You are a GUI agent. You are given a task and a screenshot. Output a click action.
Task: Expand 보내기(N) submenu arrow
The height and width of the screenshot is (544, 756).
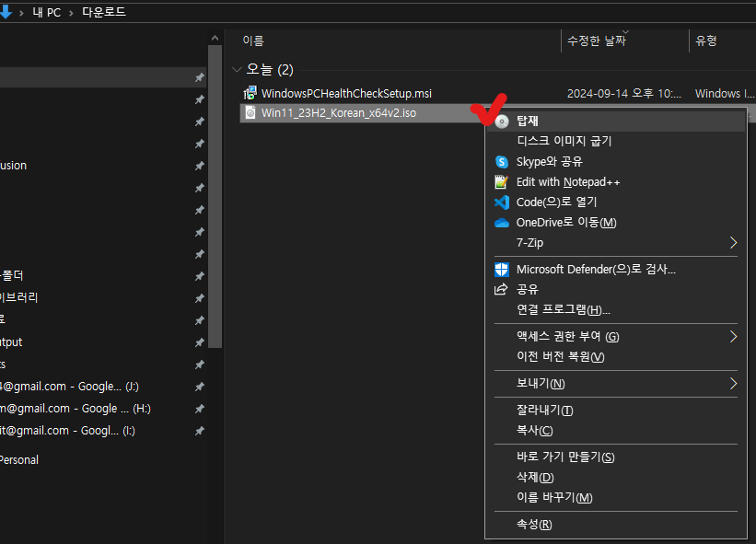pos(733,384)
